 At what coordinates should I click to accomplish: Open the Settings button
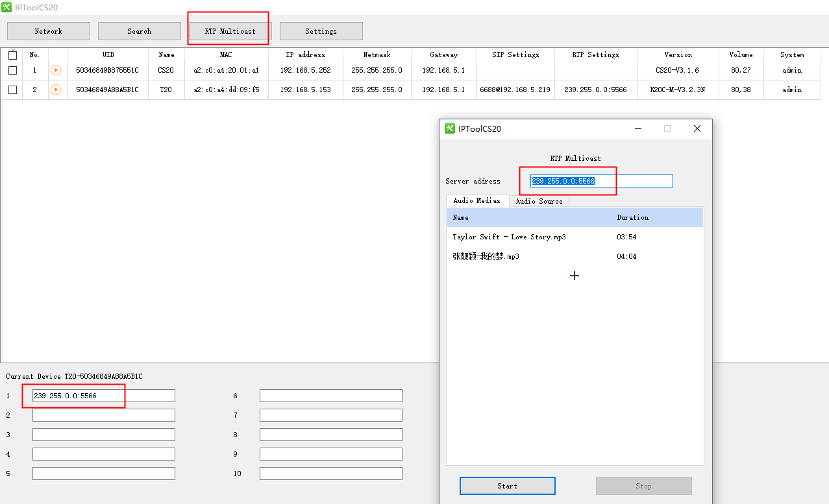pos(321,31)
